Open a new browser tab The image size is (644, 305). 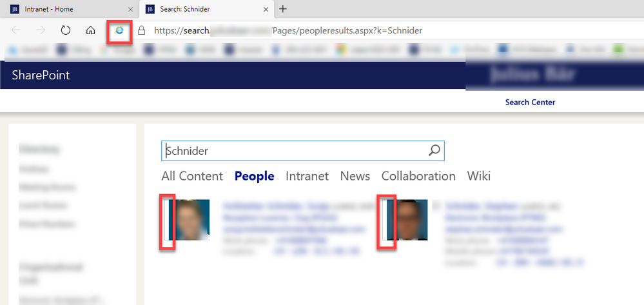pyautogui.click(x=282, y=9)
